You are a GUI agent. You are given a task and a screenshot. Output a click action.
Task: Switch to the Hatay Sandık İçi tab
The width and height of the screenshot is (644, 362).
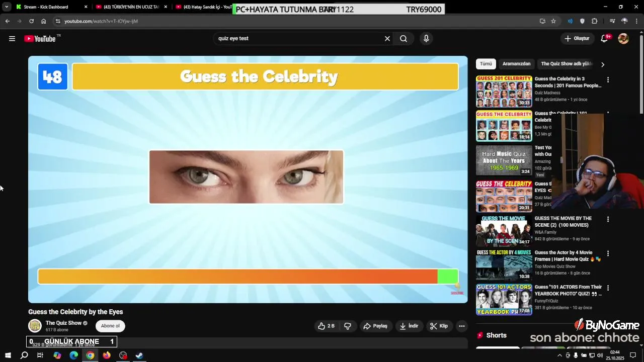point(203,7)
